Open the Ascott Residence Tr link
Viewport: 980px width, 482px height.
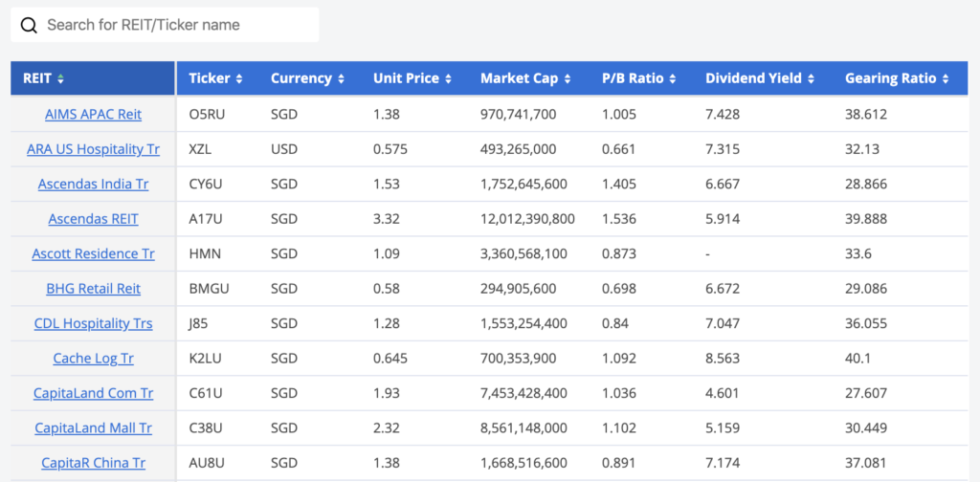[x=93, y=254]
